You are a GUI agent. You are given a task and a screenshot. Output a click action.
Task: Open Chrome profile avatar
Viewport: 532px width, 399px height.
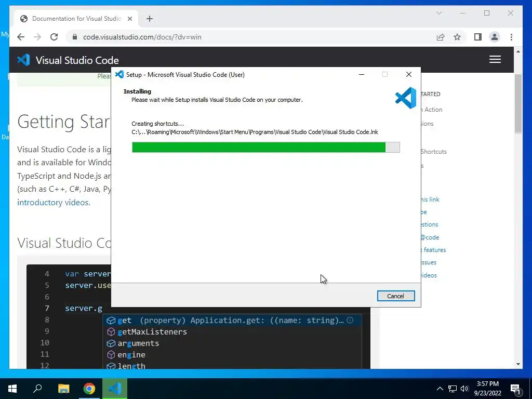click(495, 37)
